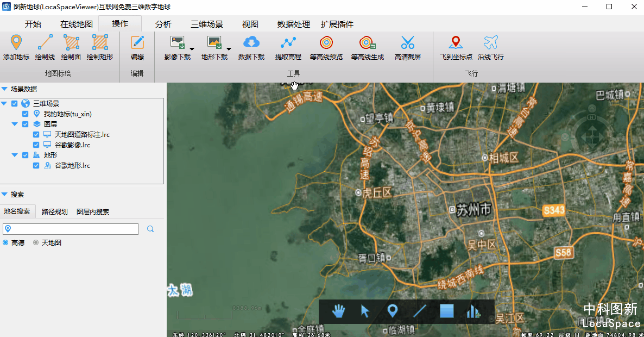Select the 绘制矩形 rectangle tool
The height and width of the screenshot is (337, 644).
coord(100,47)
